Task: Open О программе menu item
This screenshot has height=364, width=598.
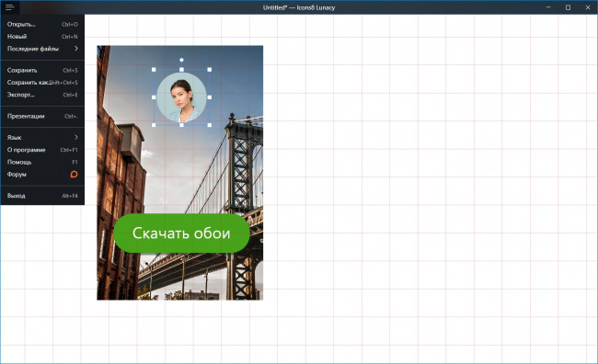Action: click(42, 150)
